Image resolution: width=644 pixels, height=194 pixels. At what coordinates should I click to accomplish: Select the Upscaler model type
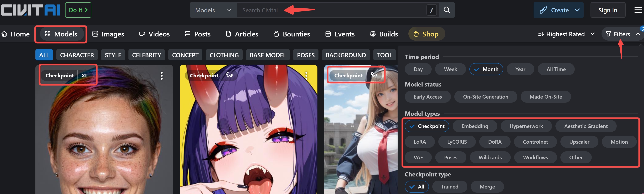tap(579, 141)
